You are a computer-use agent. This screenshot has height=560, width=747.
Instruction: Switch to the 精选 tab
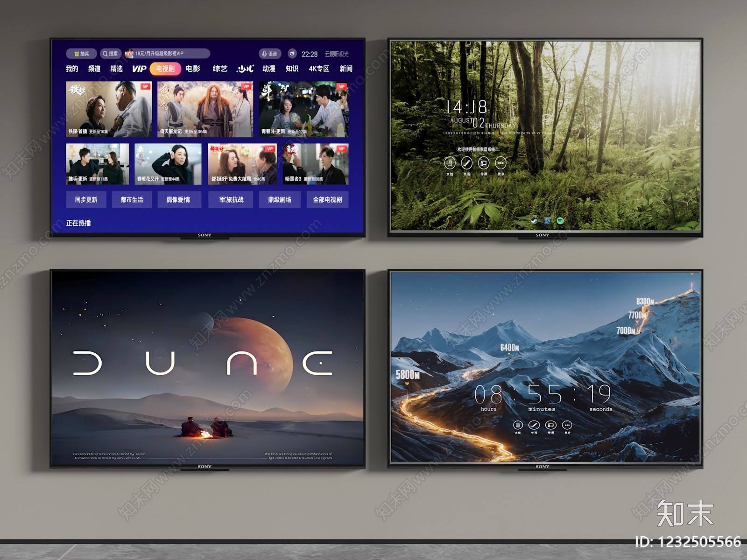[x=116, y=69]
